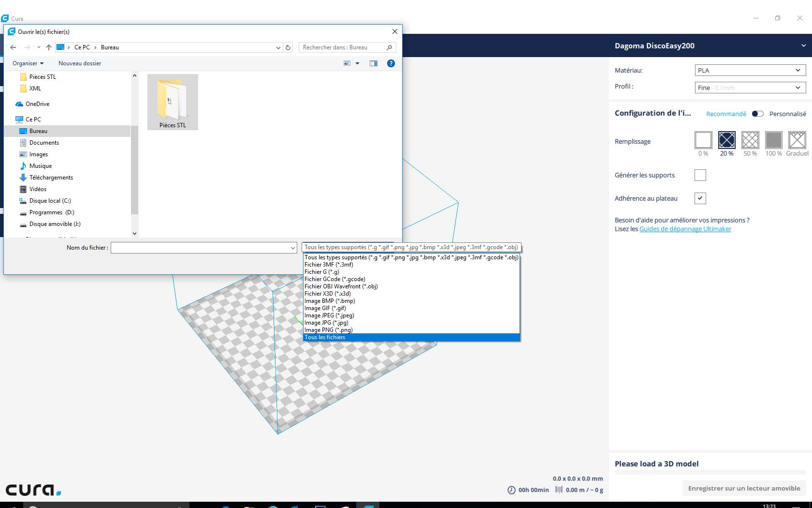Open the view options dropdown arrow
This screenshot has width=812, height=508.
(358, 63)
